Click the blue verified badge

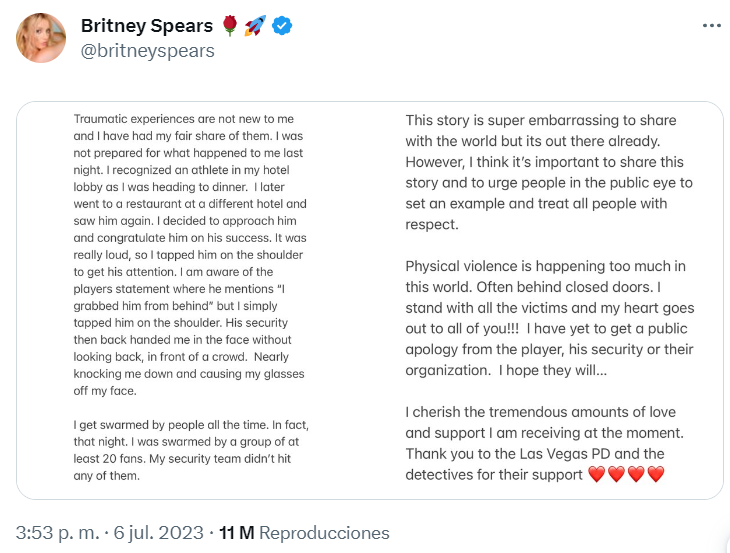tap(283, 27)
